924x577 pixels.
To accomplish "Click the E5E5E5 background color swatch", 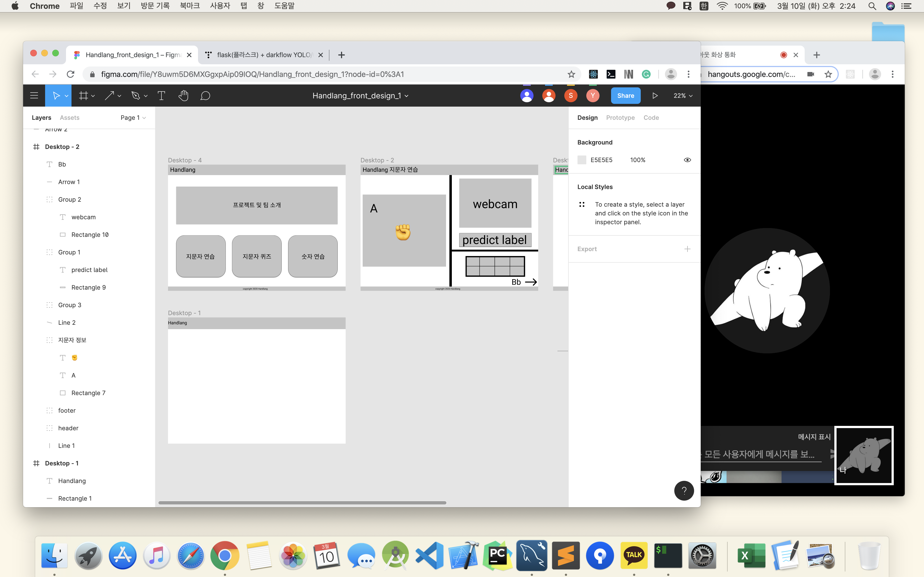I will click(582, 160).
